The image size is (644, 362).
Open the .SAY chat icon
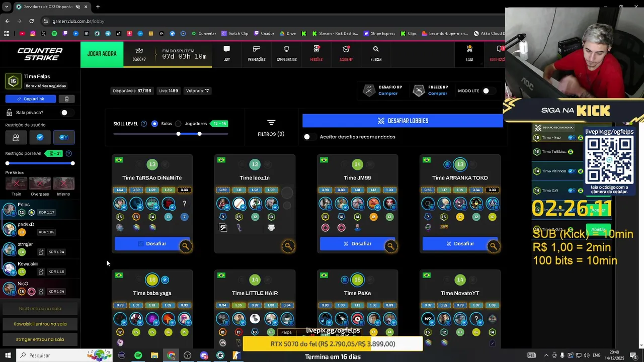click(x=226, y=49)
